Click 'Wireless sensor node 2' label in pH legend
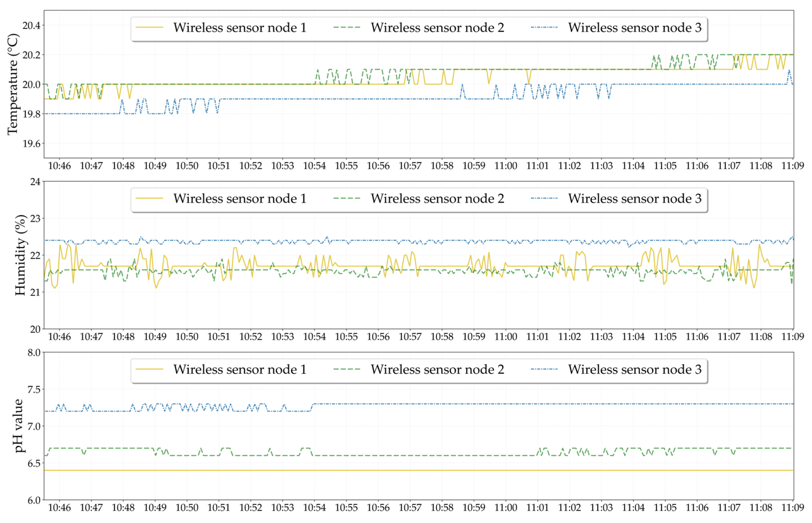The width and height of the screenshot is (812, 523). coord(437,369)
